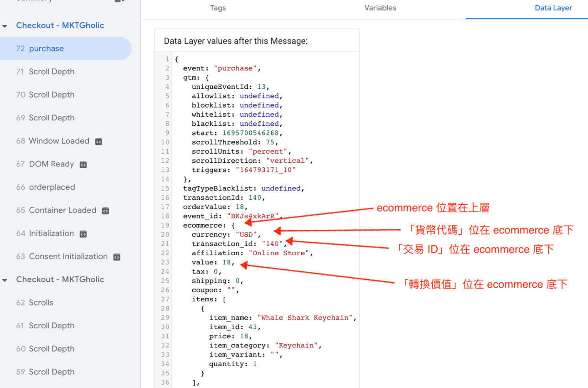Screen dimensions: 588x388
Task: Click the uniqueEventId: 13 line
Action: [x=231, y=87]
